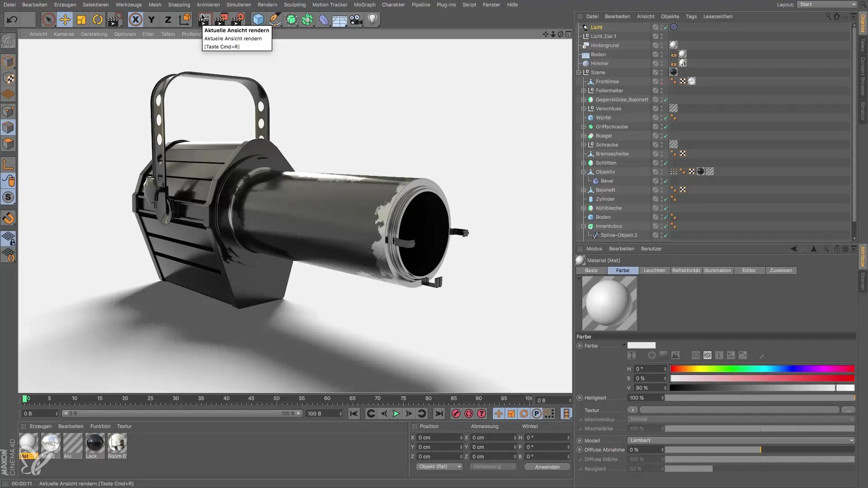The height and width of the screenshot is (488, 868).
Task: Add a Cube primitive object
Action: click(x=258, y=19)
